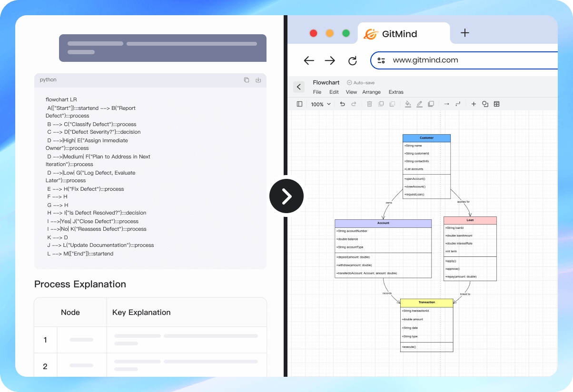Screen dimensions: 573x392
Task: Open the 100% zoom dropdown
Action: (x=321, y=104)
